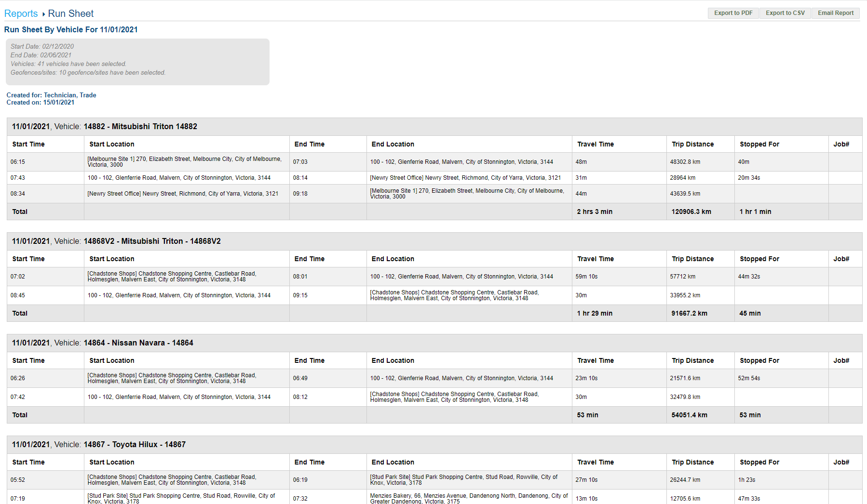The width and height of the screenshot is (867, 504).
Task: Click the 05:52 start time in vehicle 14867
Action: click(18, 480)
